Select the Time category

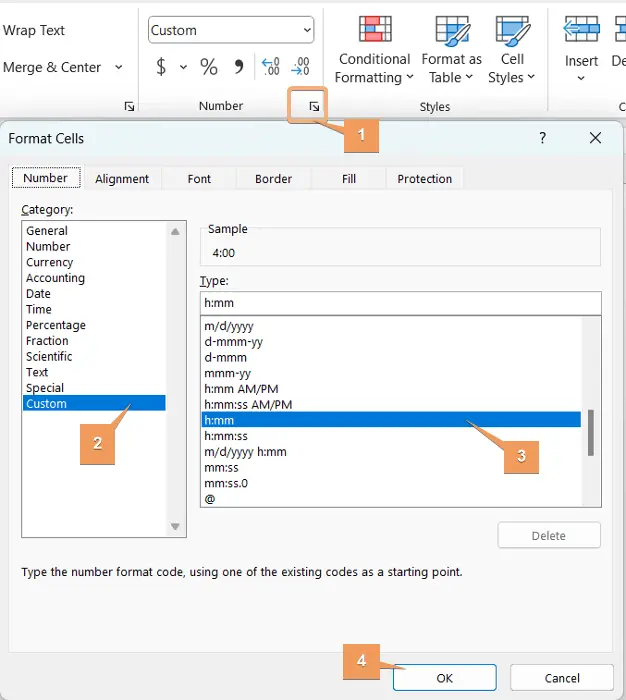point(39,310)
